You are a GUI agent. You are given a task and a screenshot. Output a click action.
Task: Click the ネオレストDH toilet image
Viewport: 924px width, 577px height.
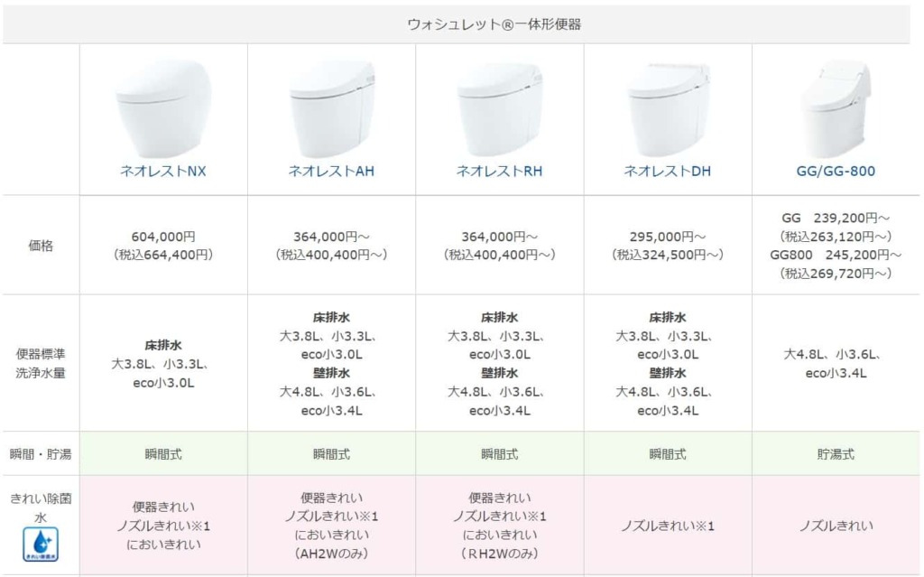click(x=668, y=107)
